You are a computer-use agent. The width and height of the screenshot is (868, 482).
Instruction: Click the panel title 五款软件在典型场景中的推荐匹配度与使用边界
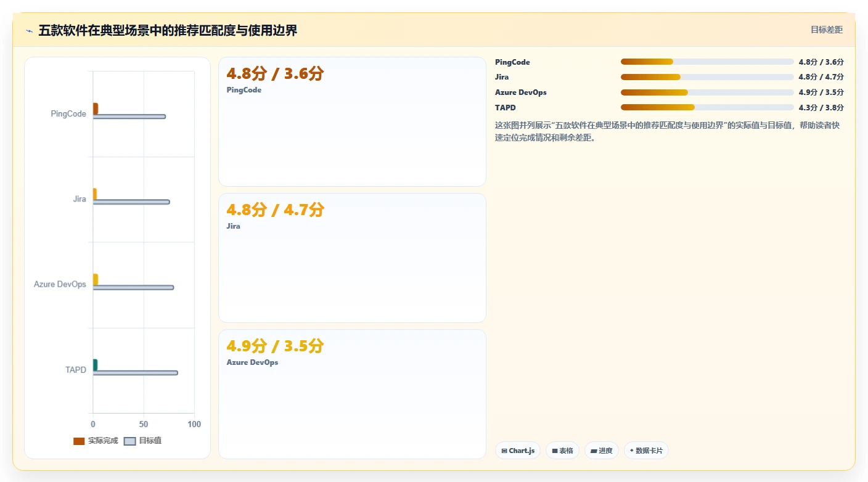pos(168,30)
